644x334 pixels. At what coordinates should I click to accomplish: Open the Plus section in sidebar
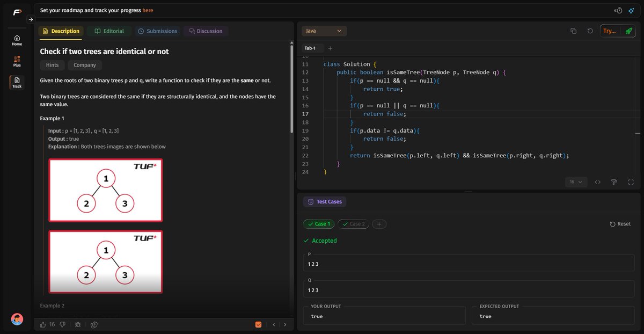tap(17, 61)
